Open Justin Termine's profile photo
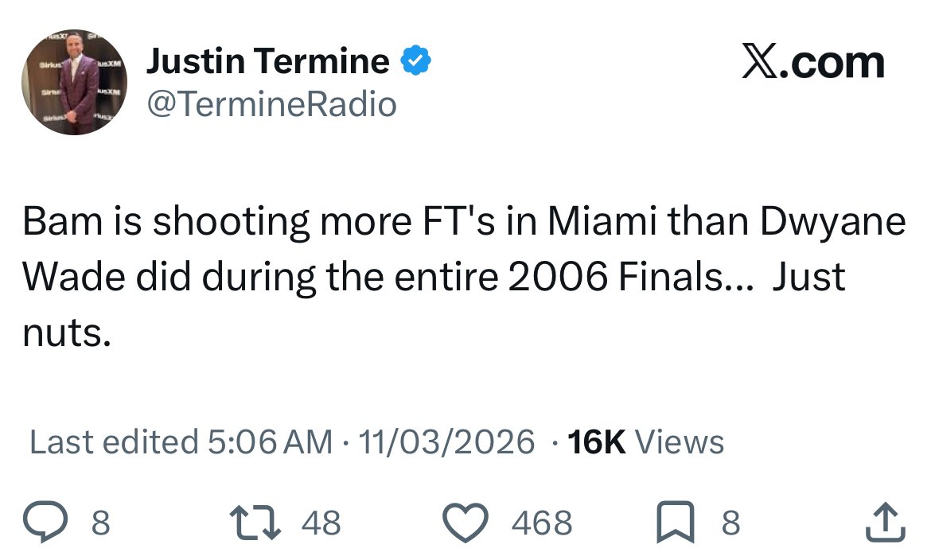The height and width of the screenshot is (560, 931). coord(74,84)
